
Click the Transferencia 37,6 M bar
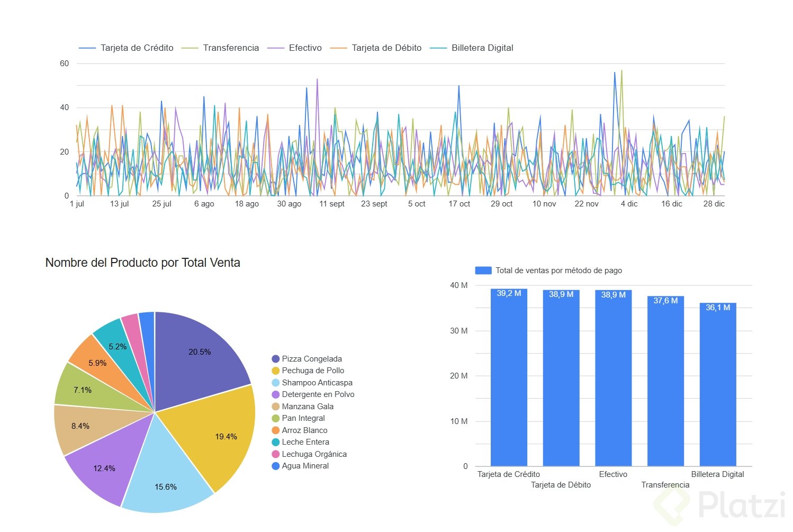tap(665, 381)
